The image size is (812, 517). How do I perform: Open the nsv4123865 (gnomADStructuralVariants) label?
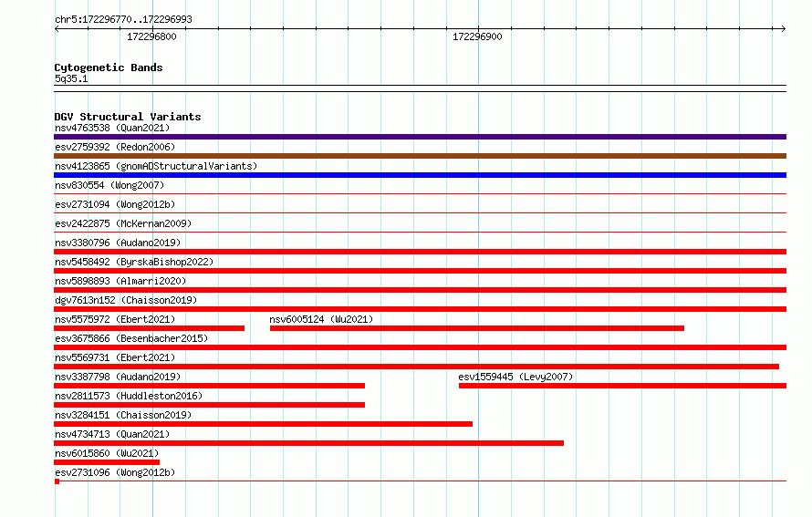[x=156, y=166]
